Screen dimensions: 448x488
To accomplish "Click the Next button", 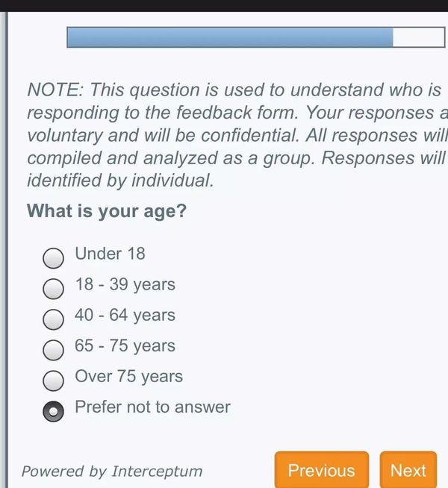I will (x=408, y=470).
